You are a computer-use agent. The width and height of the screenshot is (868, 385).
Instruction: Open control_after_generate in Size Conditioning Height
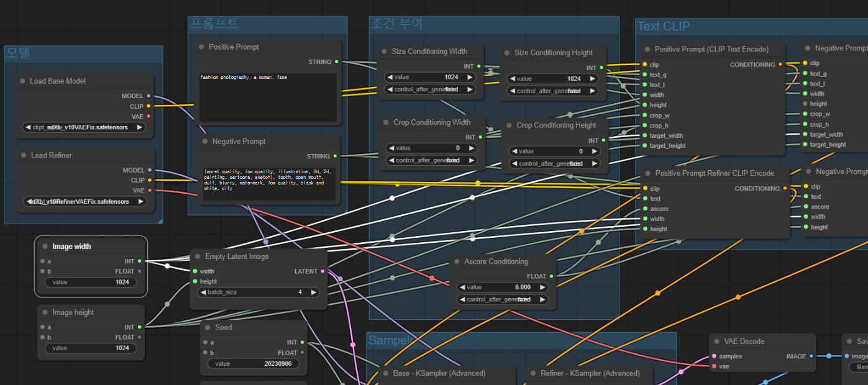[x=552, y=91]
